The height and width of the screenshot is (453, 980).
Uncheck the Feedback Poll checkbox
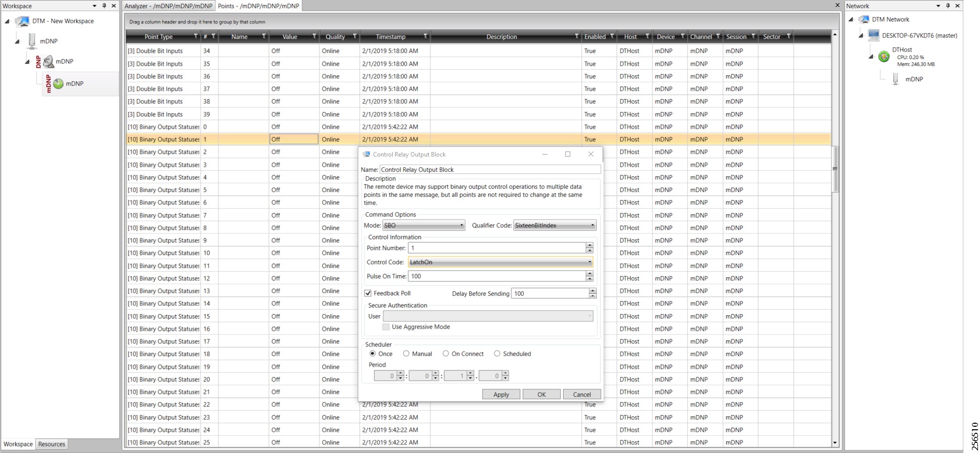pyautogui.click(x=368, y=293)
